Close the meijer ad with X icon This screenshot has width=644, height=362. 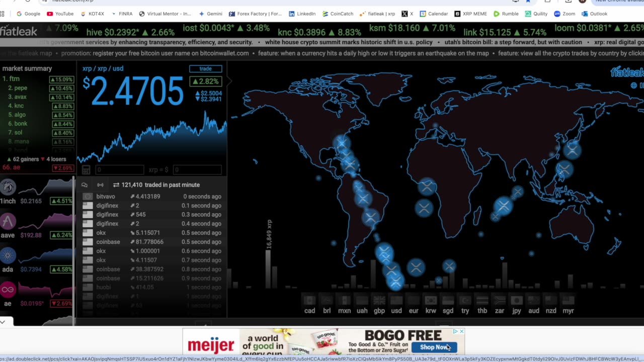pyautogui.click(x=461, y=331)
